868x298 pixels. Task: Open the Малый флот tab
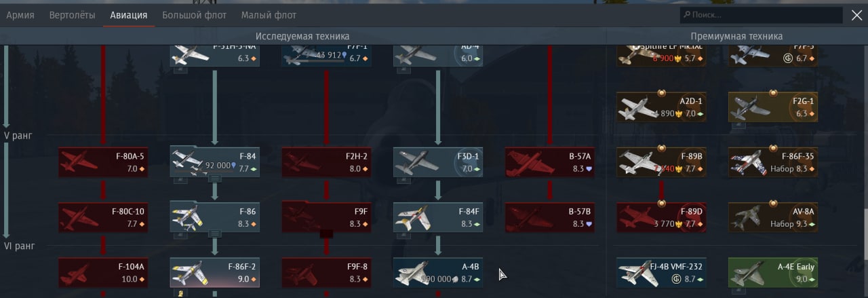pyautogui.click(x=269, y=15)
